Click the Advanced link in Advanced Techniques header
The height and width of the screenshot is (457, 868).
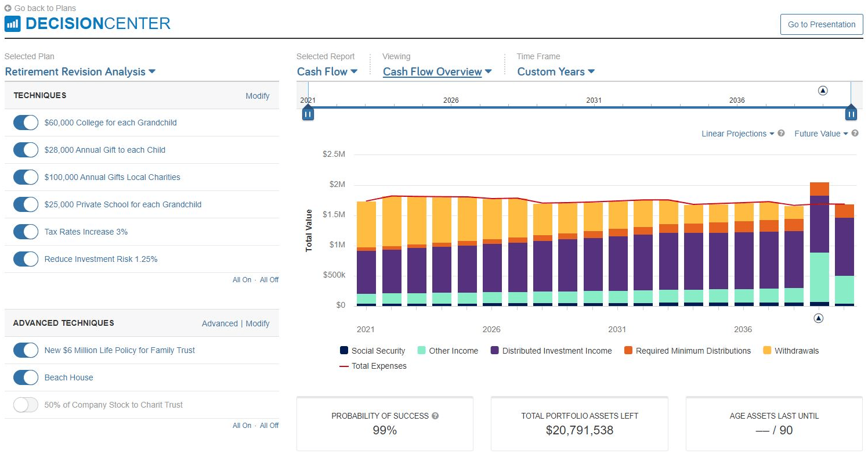coord(220,323)
